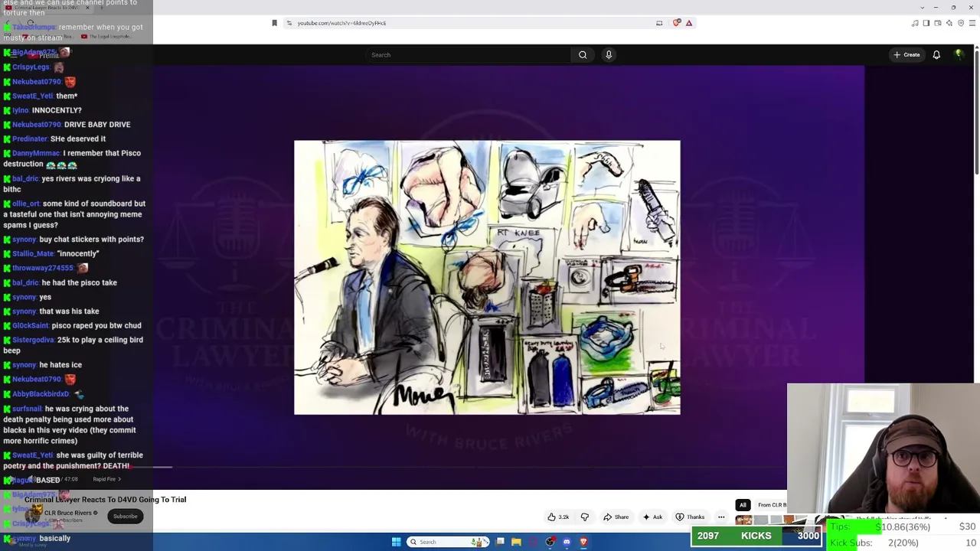Image resolution: width=980 pixels, height=551 pixels.
Task: Expand the tab search chevron in title bar
Action: [922, 8]
